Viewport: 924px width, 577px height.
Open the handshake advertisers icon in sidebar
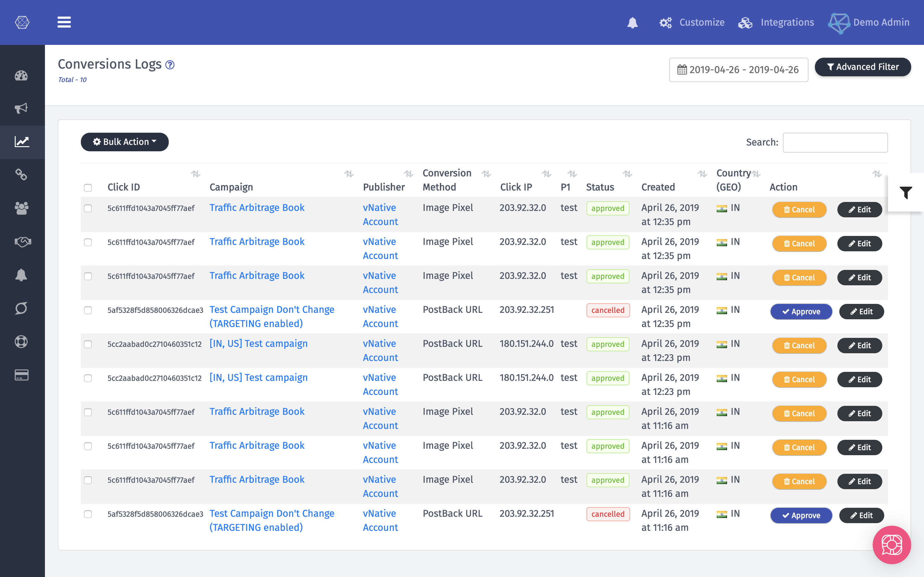point(22,241)
